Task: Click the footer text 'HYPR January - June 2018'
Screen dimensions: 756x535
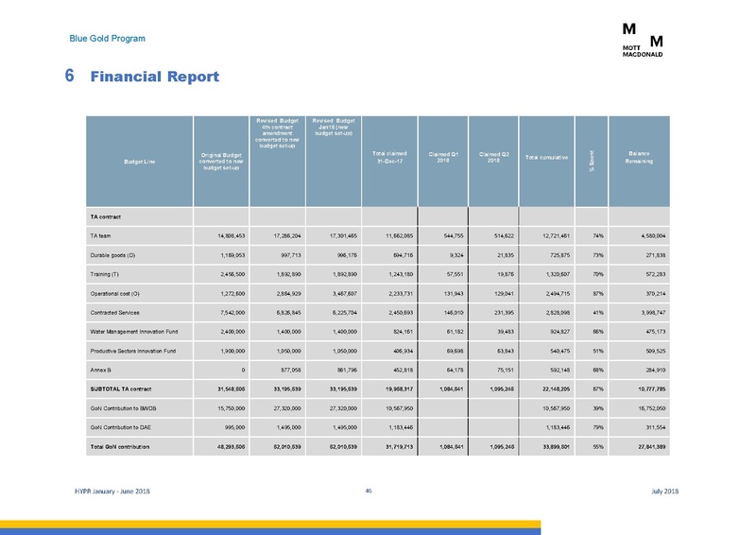Action: tap(112, 492)
